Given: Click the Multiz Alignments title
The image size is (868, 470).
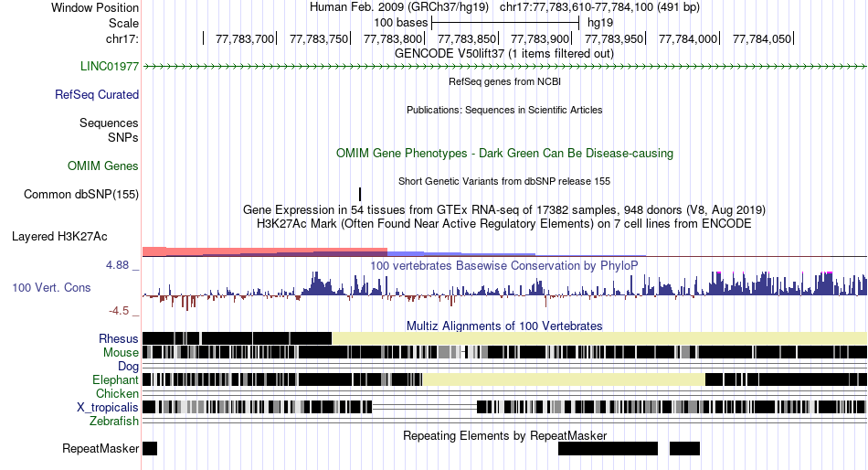Looking at the screenshot, I should point(504,326).
